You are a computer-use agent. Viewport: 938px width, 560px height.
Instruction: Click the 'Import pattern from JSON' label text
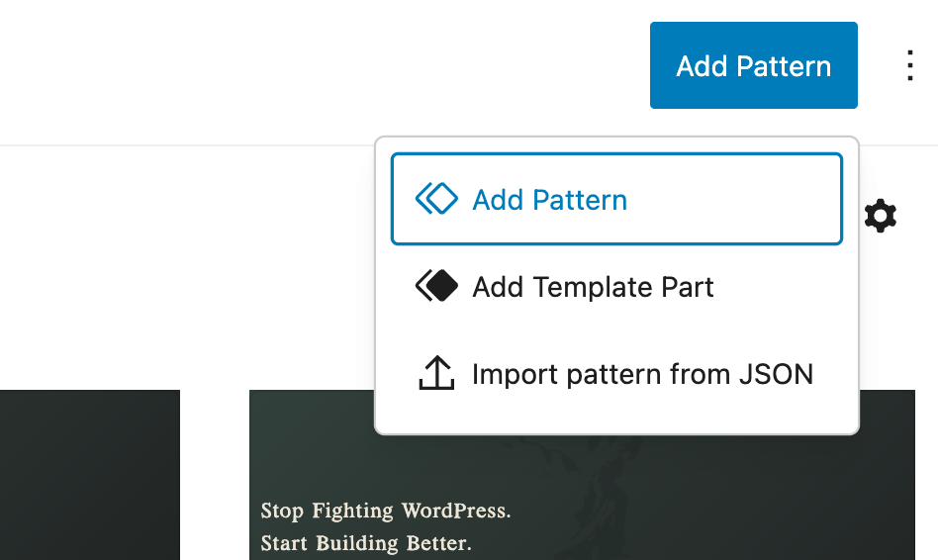(x=642, y=374)
